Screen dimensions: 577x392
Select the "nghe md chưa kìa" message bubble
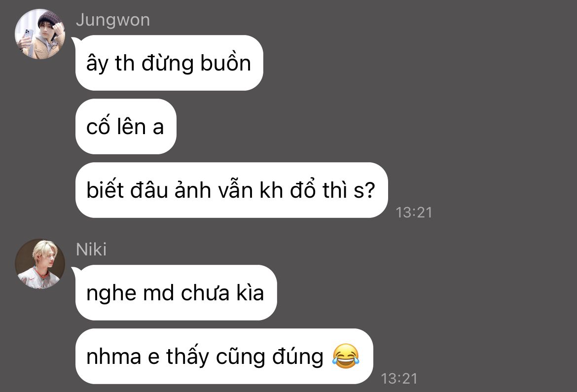[x=176, y=292]
